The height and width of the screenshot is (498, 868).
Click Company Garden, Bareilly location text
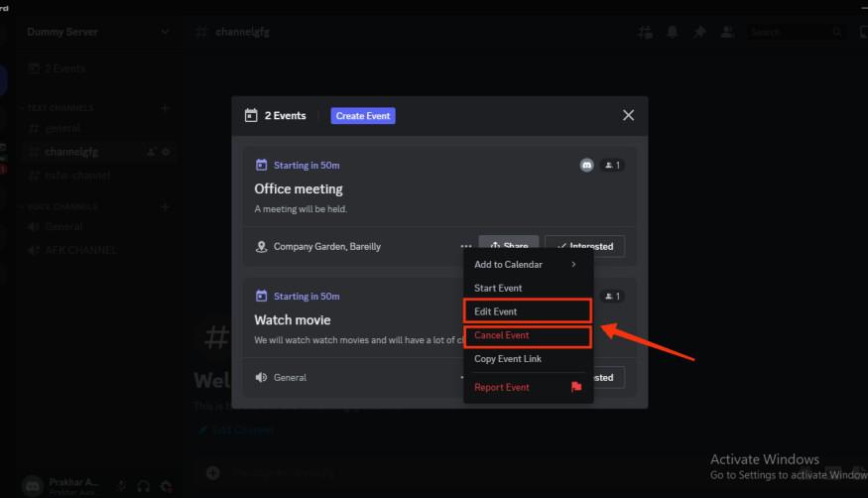(327, 246)
